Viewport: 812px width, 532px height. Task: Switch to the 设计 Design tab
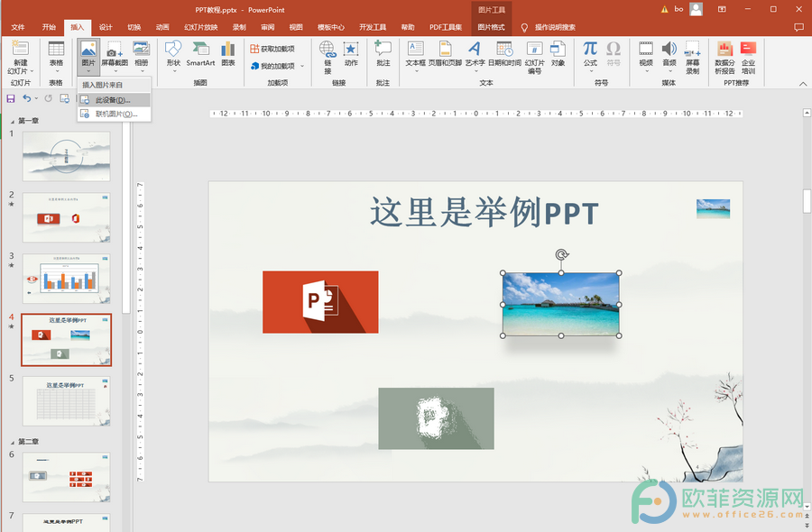[106, 27]
